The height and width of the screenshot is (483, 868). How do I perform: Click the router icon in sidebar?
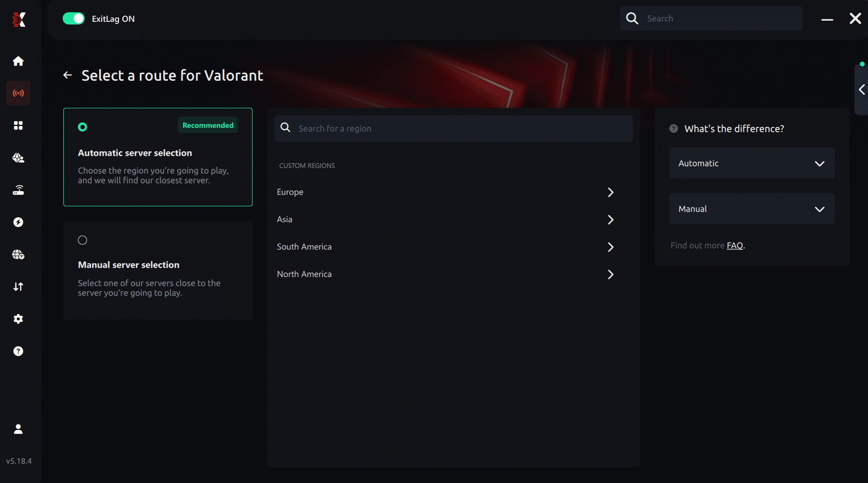[x=18, y=190]
